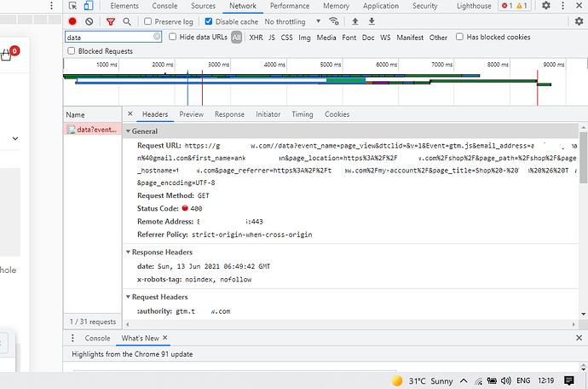Enable the Preserve log checkbox
The image size is (588, 389).
(147, 21)
